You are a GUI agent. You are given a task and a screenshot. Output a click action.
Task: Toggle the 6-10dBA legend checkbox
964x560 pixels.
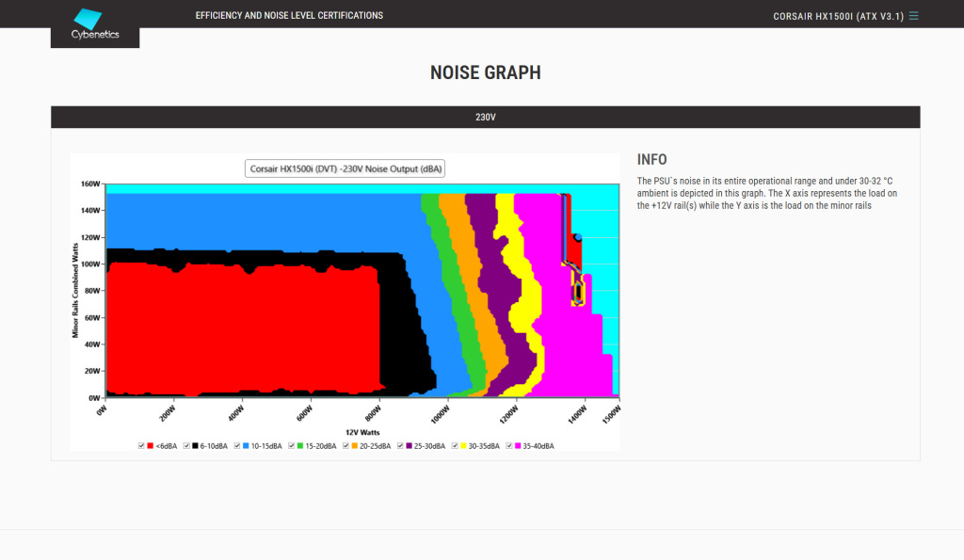click(186, 445)
